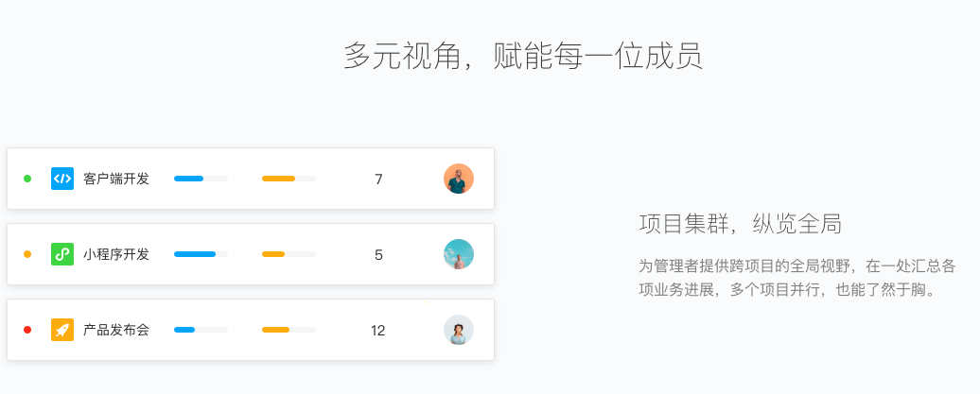Viewport: 980px width, 394px height.
Task: Click the orange rocket icon for 产品发布会
Action: coord(62,330)
